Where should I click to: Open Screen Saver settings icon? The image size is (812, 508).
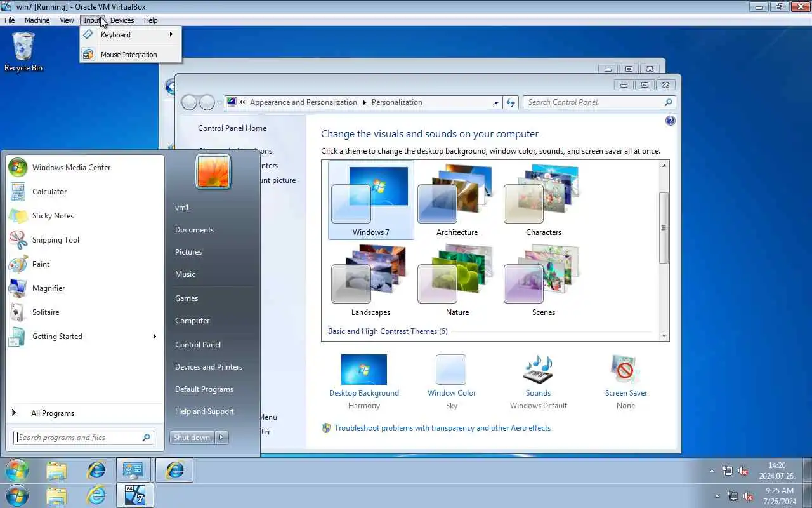click(625, 370)
